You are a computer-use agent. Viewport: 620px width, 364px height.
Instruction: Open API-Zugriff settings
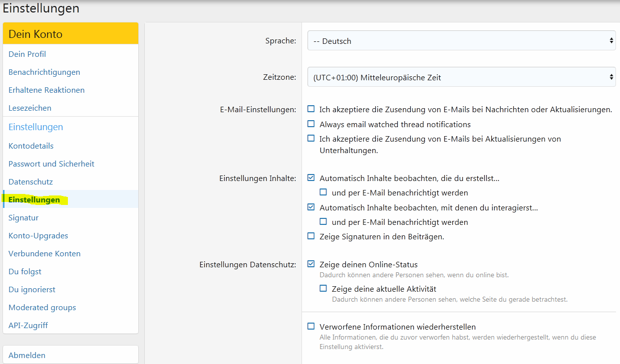tap(28, 325)
